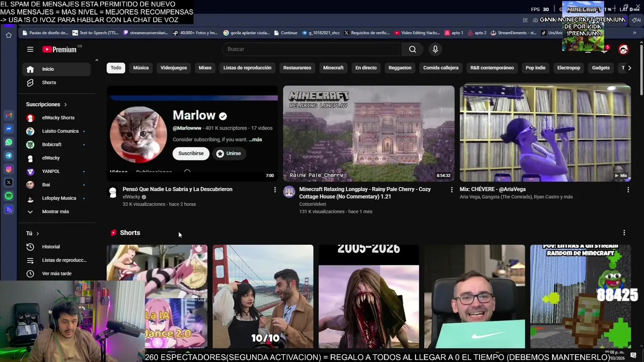Click the Suscribirse button on Marlow

[x=191, y=153]
